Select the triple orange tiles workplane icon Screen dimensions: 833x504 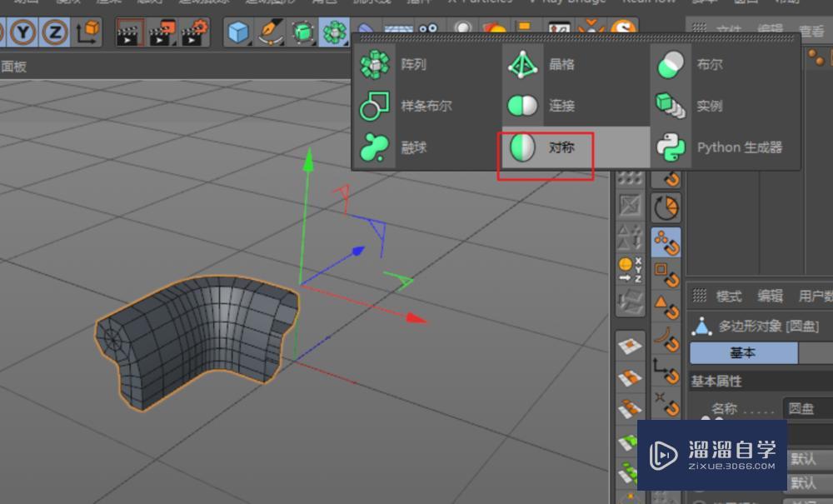[630, 410]
